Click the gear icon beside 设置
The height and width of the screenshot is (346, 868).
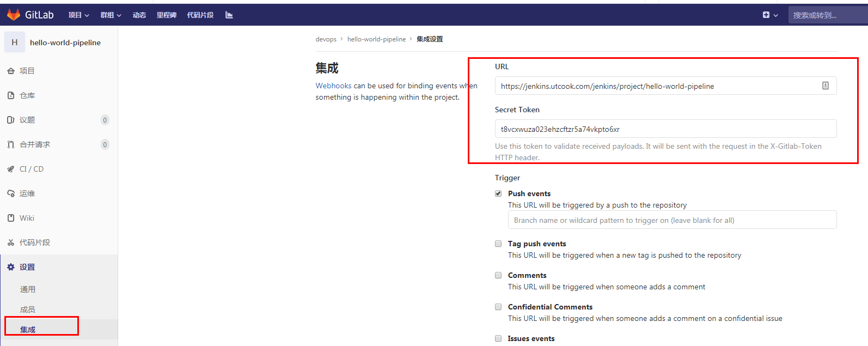(x=11, y=267)
